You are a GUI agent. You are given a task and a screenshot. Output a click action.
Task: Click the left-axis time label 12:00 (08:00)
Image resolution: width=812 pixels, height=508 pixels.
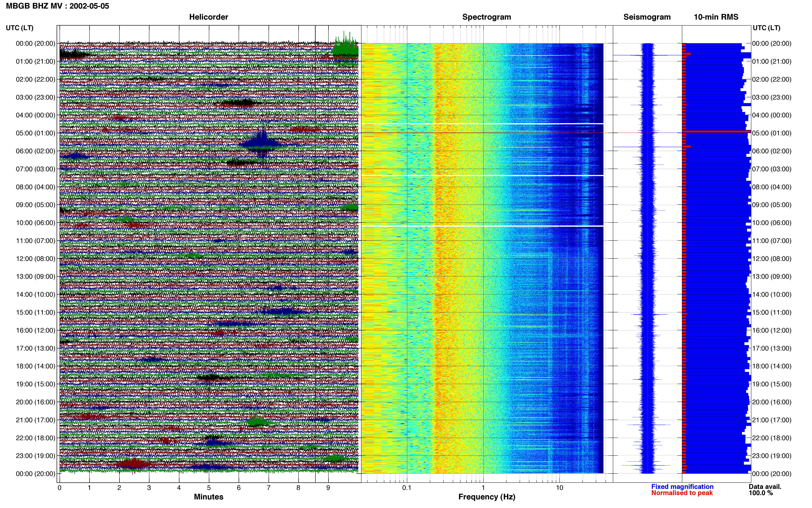[x=36, y=259]
